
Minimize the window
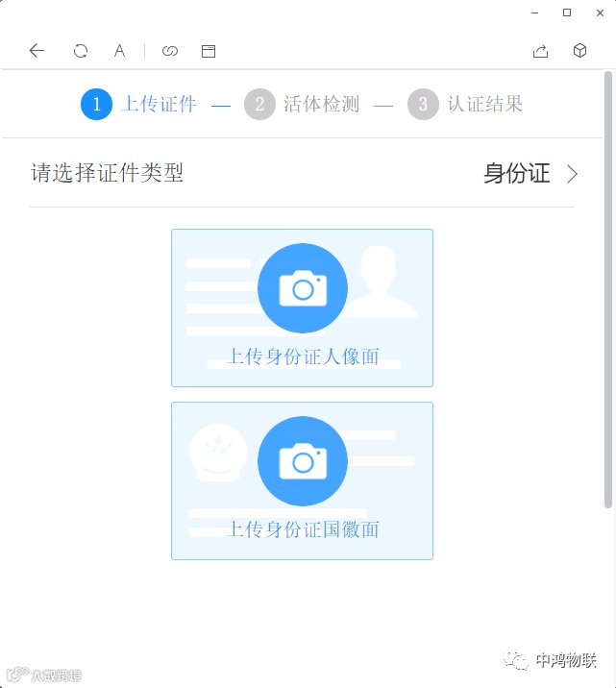pyautogui.click(x=534, y=13)
